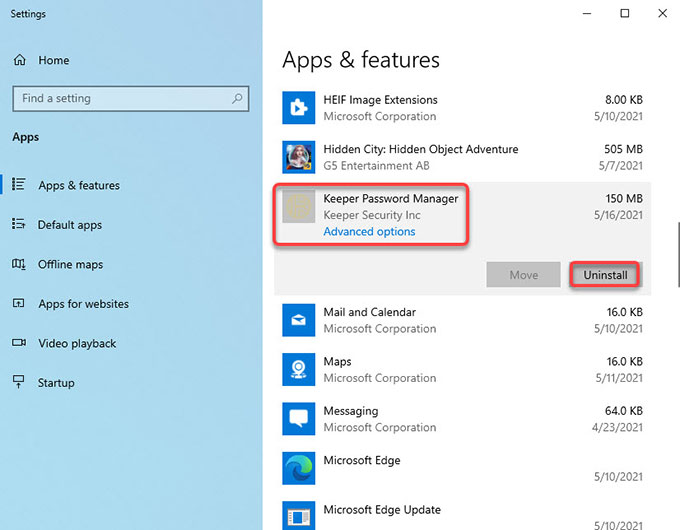The image size is (680, 530).
Task: Click the Startup sidebar icon
Action: point(19,382)
